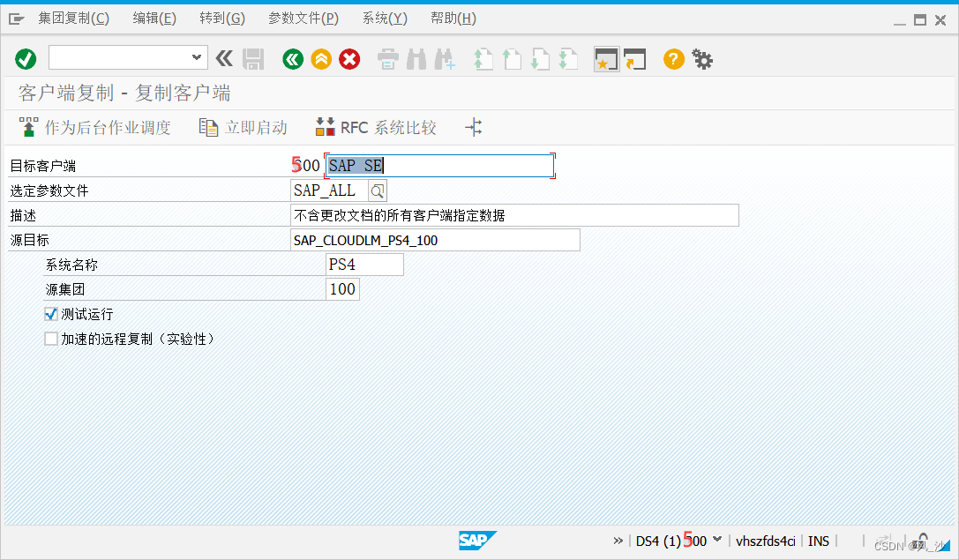The height and width of the screenshot is (560, 959).
Task: Open search help next to SAP_ALL
Action: click(x=378, y=191)
